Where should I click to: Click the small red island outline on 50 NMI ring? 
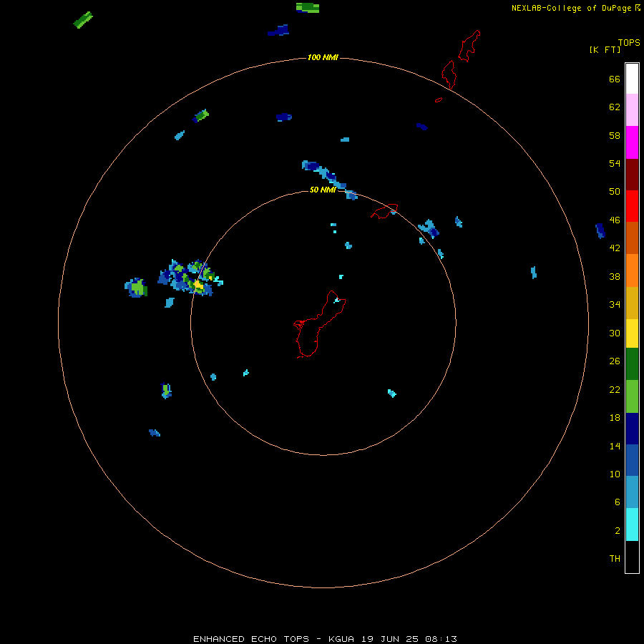point(384,211)
